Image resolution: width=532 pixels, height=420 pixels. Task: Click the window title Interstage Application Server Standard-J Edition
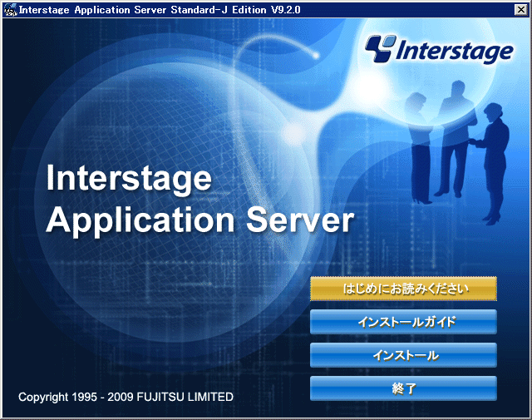pyautogui.click(x=160, y=10)
